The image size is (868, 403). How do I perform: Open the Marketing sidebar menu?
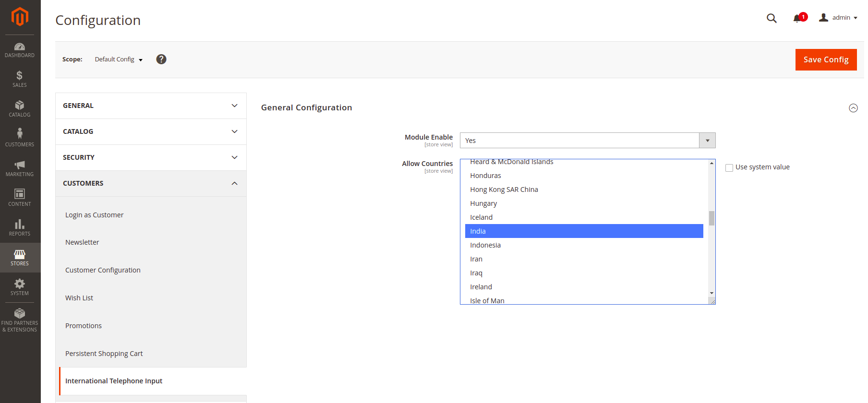click(x=20, y=168)
